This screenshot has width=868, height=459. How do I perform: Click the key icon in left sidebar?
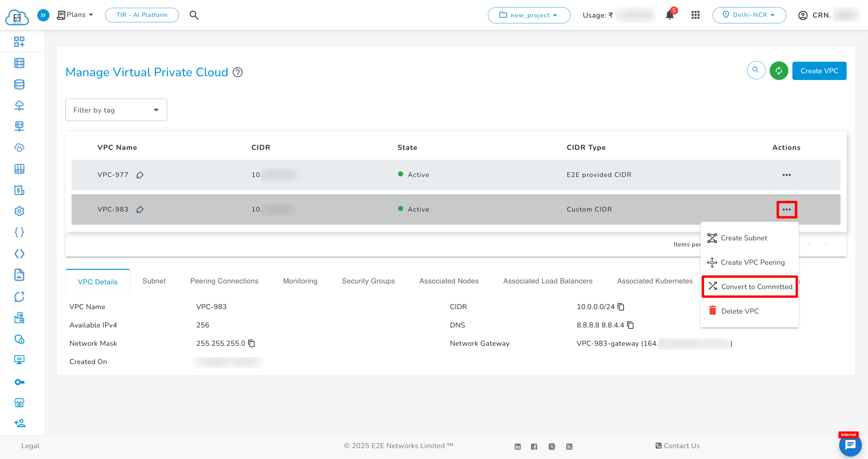click(x=19, y=382)
